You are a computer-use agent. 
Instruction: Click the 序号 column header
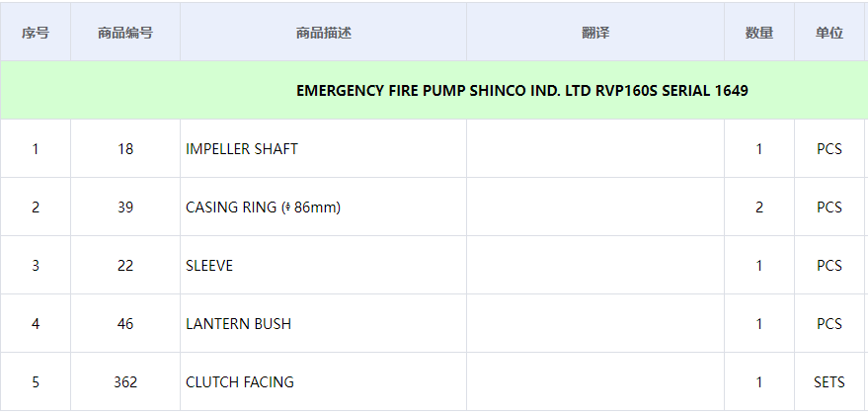(x=36, y=33)
